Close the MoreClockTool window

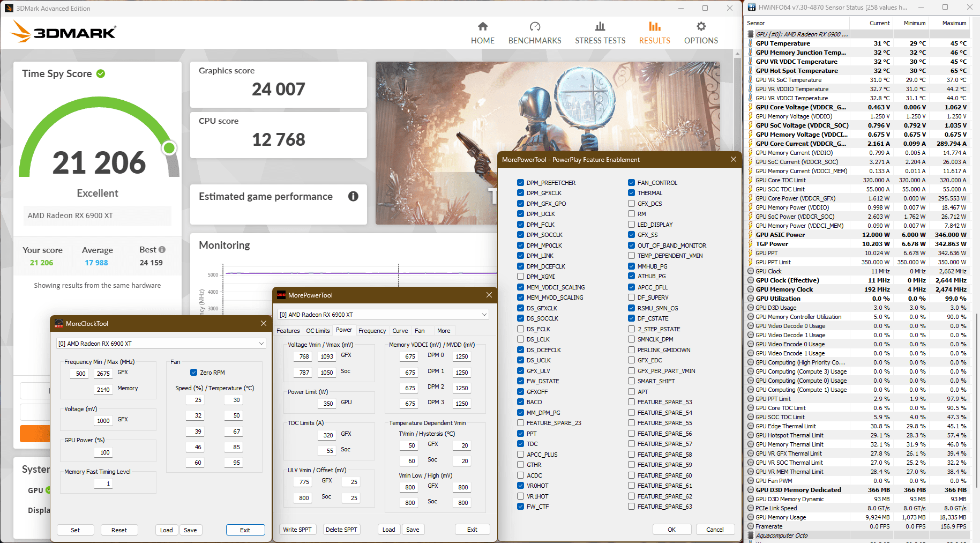pos(264,323)
